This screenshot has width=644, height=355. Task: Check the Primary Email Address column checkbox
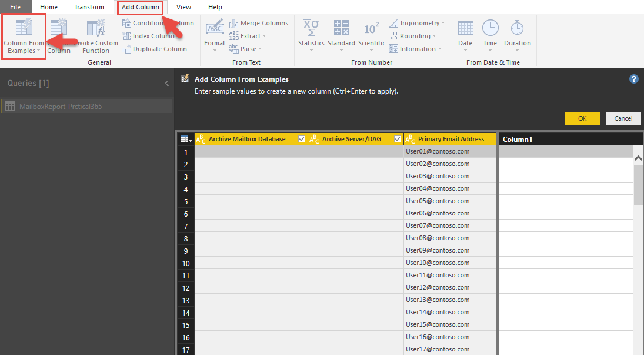coord(492,138)
